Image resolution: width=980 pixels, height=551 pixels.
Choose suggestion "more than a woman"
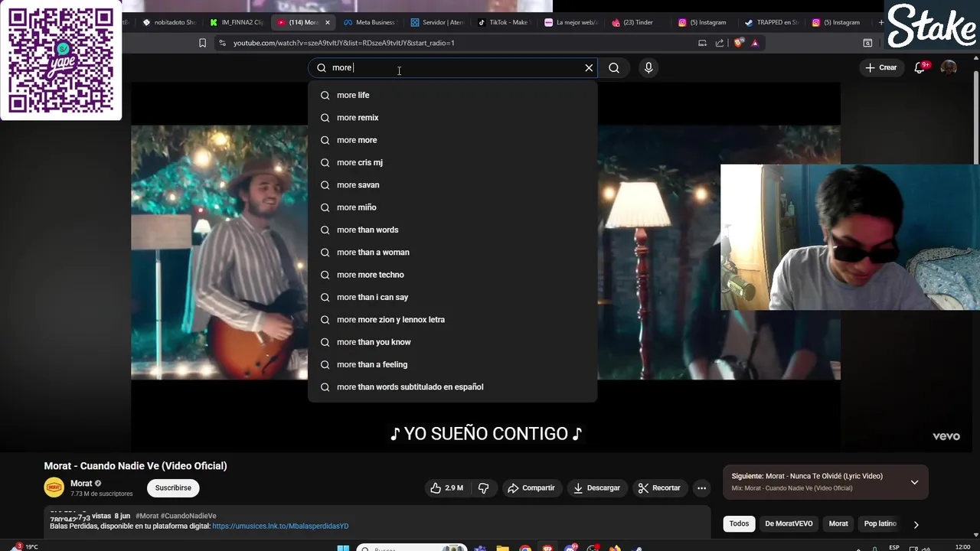pos(452,253)
